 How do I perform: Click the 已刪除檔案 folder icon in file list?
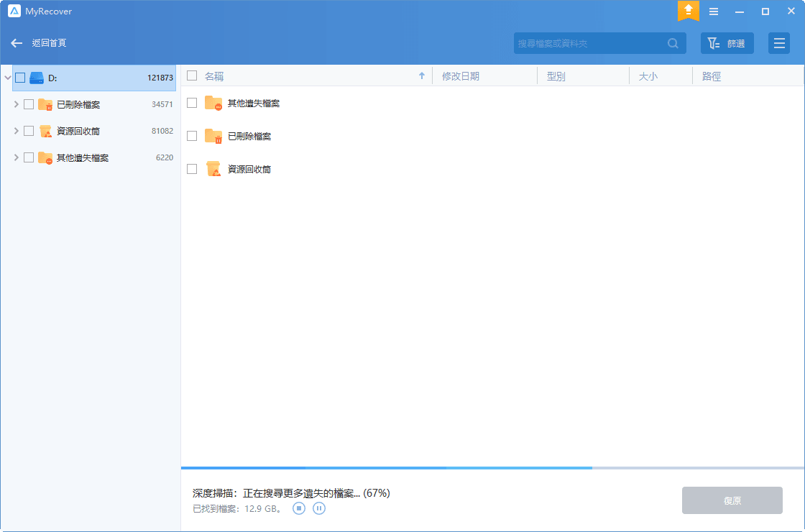coord(213,136)
